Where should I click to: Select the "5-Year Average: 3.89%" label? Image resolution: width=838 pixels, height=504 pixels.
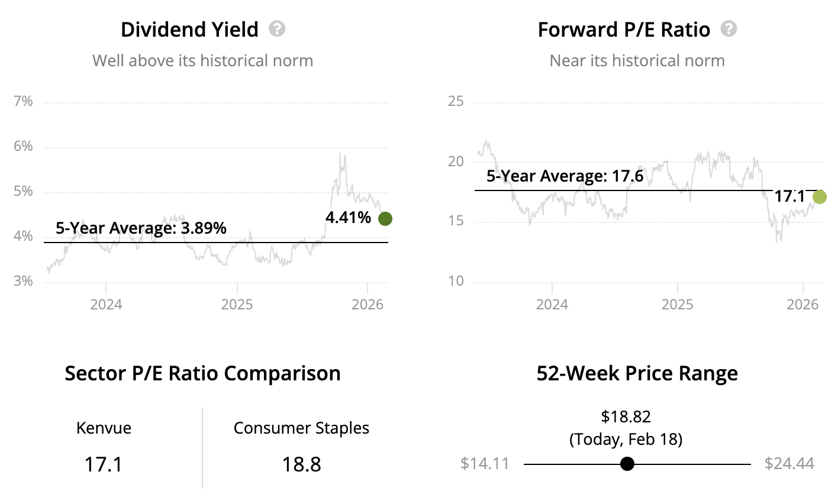[x=141, y=228]
